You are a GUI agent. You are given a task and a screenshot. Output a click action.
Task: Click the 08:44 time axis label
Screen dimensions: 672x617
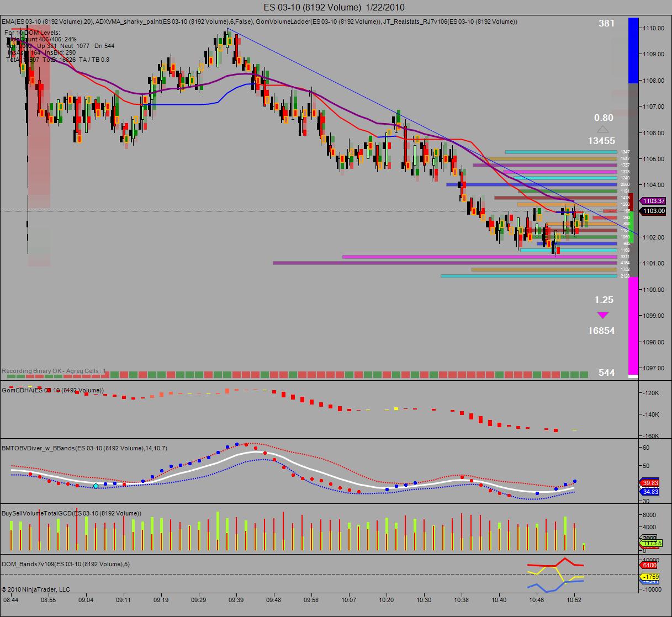point(11,599)
